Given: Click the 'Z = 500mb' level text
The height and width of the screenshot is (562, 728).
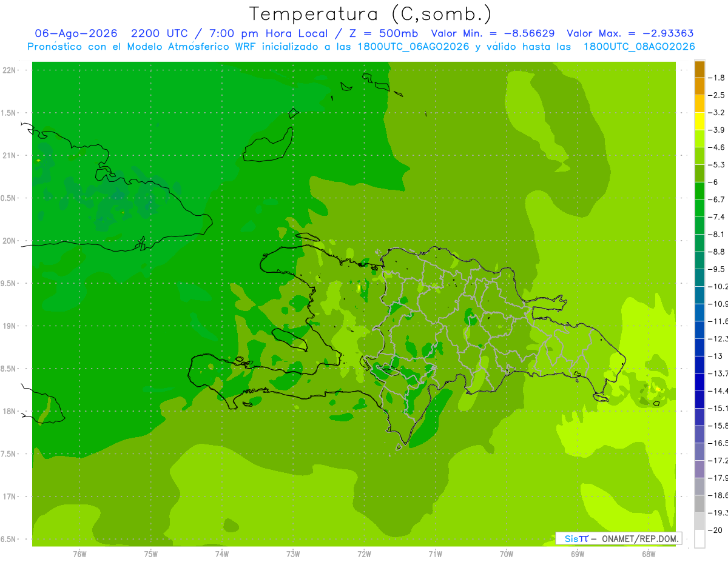Looking at the screenshot, I should (383, 33).
